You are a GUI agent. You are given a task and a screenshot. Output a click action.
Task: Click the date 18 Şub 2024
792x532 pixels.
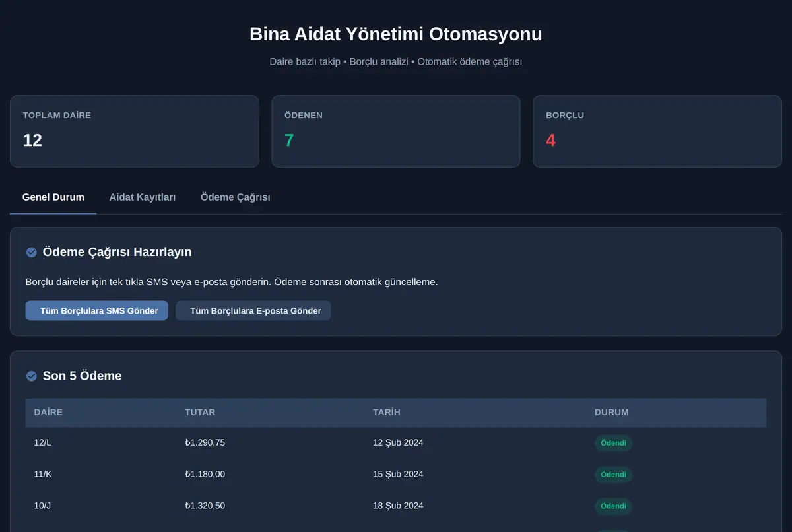click(399, 506)
